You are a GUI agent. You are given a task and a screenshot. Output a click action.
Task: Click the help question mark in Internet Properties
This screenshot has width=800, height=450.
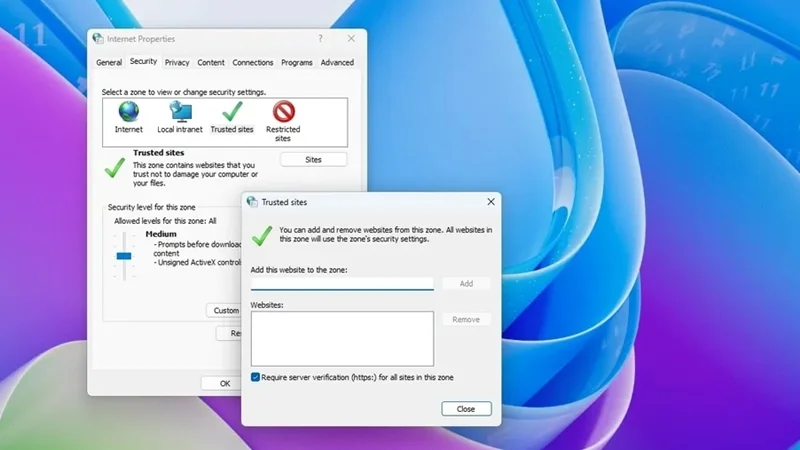click(x=320, y=38)
